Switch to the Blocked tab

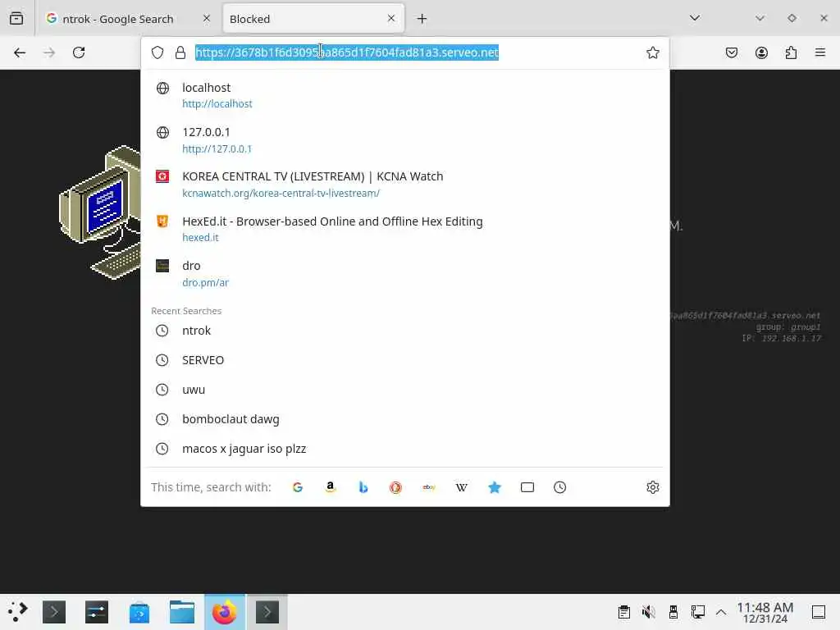(x=313, y=19)
